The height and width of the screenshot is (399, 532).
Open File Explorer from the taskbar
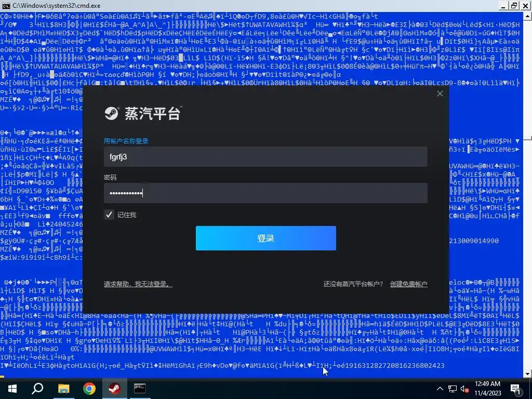click(63, 389)
